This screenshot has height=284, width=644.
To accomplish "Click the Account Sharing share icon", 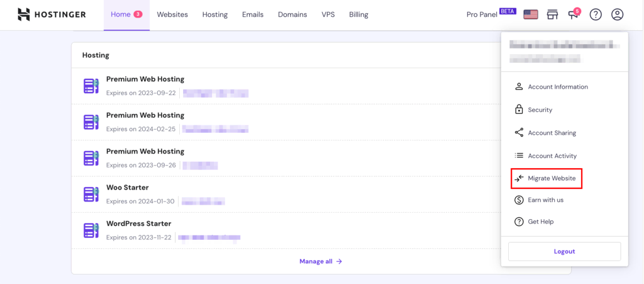I will pyautogui.click(x=519, y=133).
